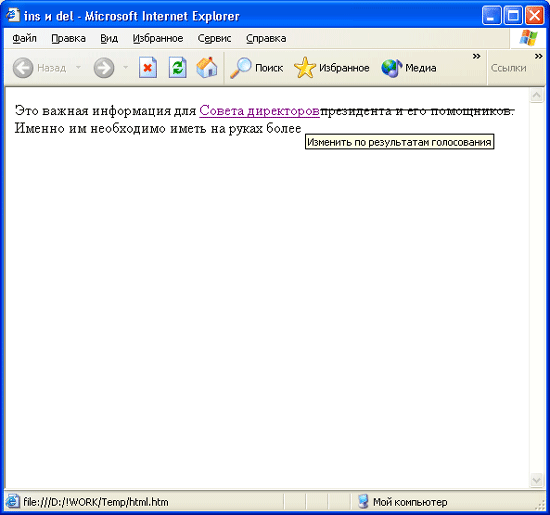
Task: Open the Справка menu
Action: click(266, 38)
